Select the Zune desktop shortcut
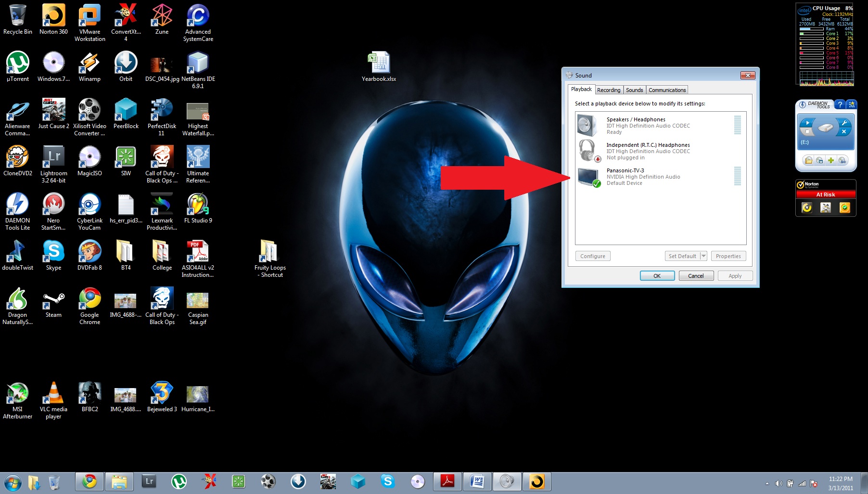 (162, 20)
